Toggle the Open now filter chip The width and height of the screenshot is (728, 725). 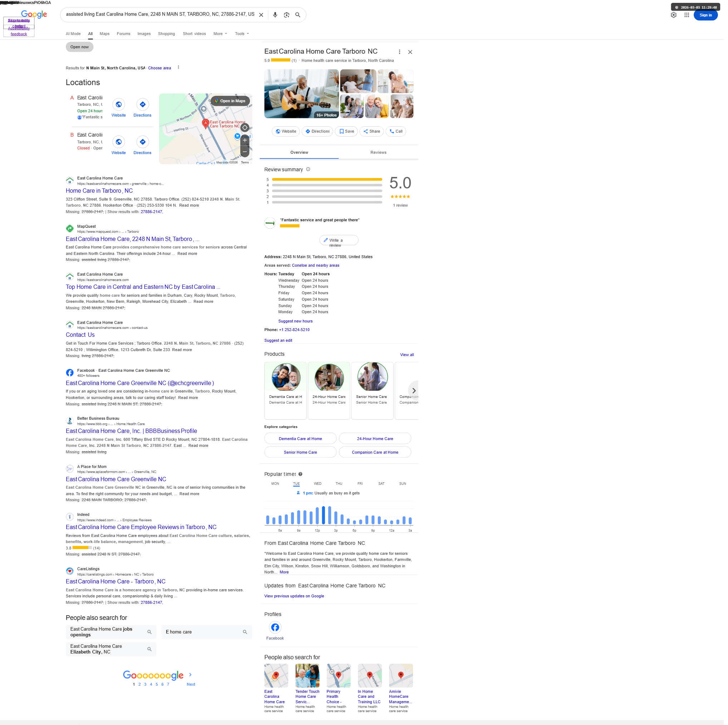click(x=80, y=47)
